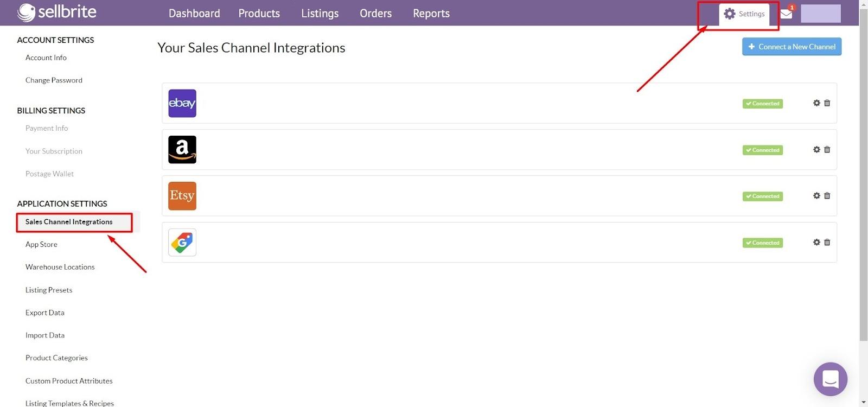The image size is (868, 407).
Task: Go to the Dashboard tab
Action: pos(194,14)
